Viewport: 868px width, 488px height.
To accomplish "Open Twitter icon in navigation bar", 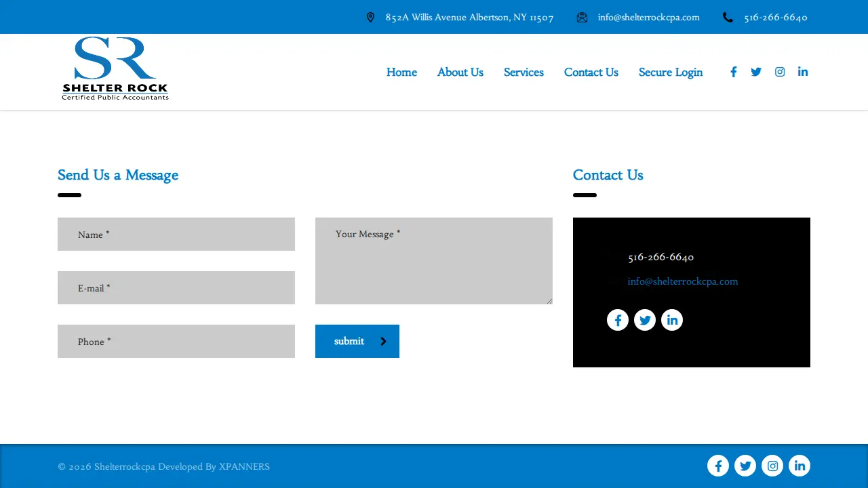I will tap(756, 72).
